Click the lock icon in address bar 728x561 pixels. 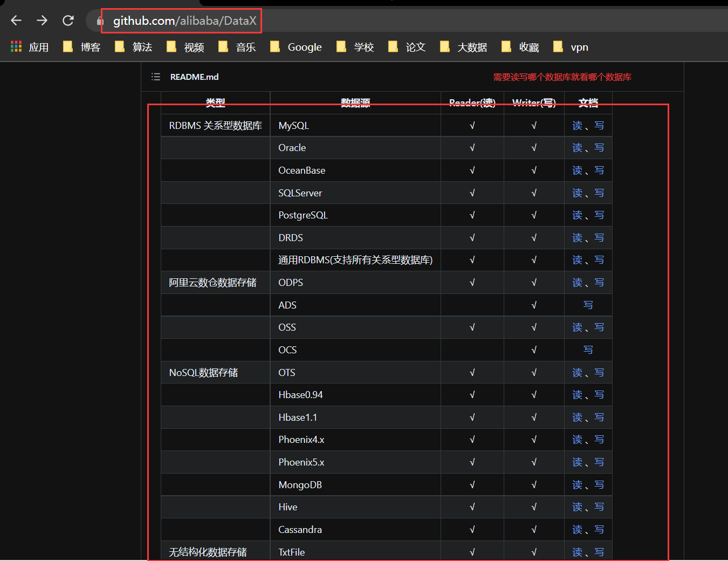(100, 21)
